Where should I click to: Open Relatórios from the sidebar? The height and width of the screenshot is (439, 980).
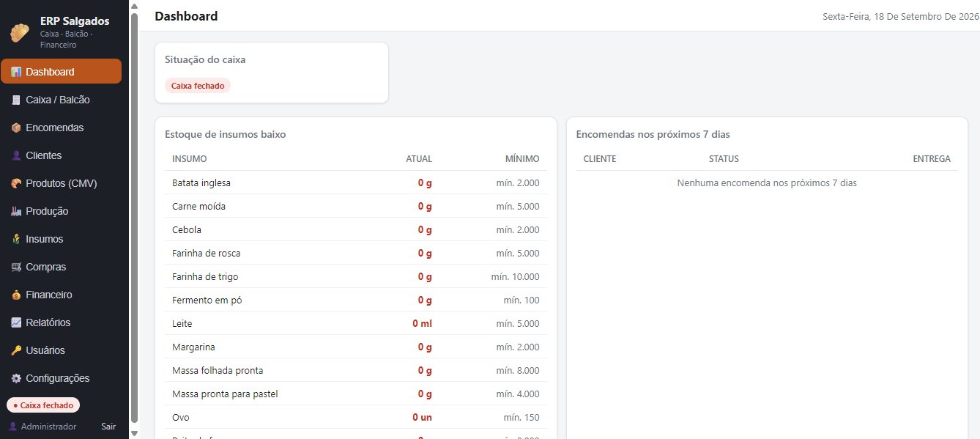61,322
